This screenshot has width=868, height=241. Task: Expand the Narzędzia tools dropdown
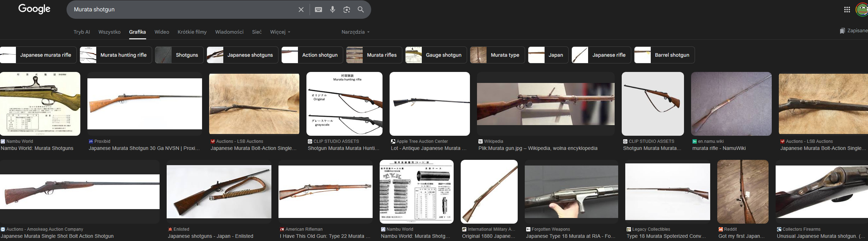coord(355,32)
